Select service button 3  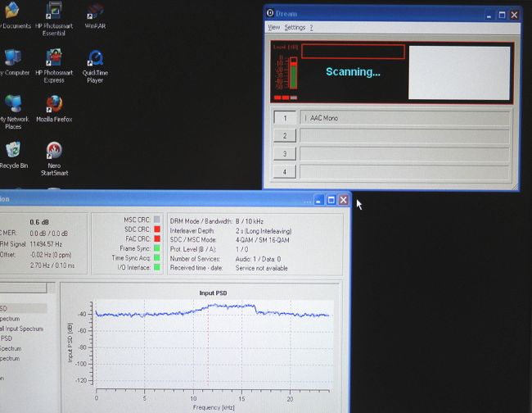pos(285,154)
